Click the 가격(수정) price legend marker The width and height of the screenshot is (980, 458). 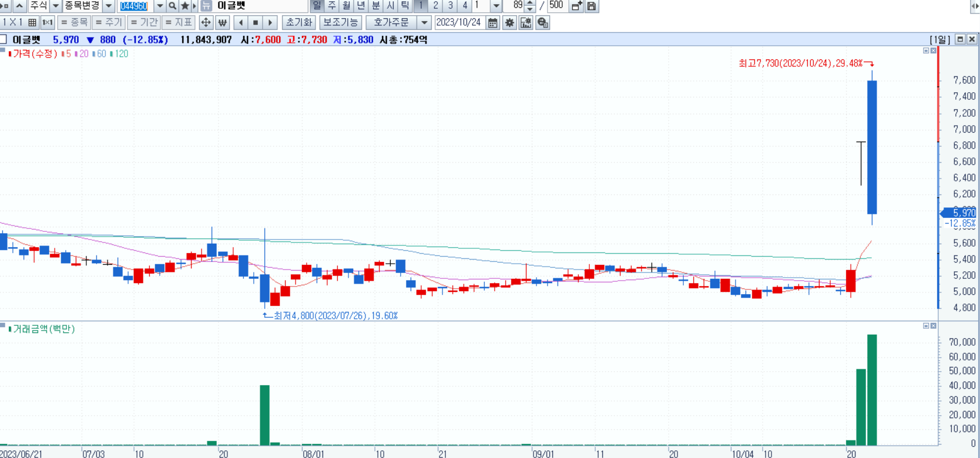pos(10,53)
